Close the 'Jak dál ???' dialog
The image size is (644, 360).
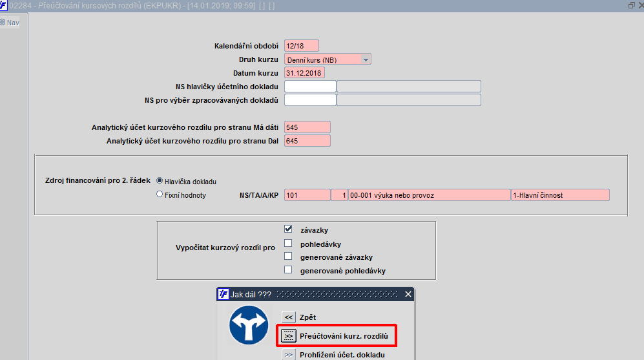(408, 294)
